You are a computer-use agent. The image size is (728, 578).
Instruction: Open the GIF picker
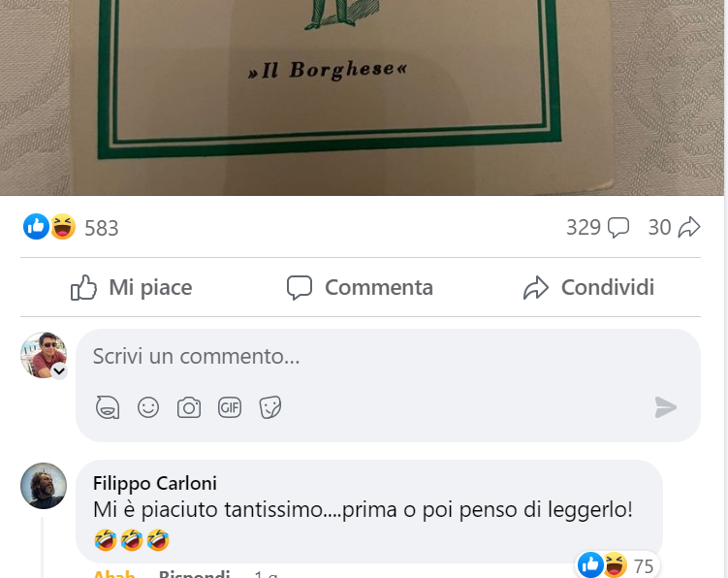pos(230,407)
